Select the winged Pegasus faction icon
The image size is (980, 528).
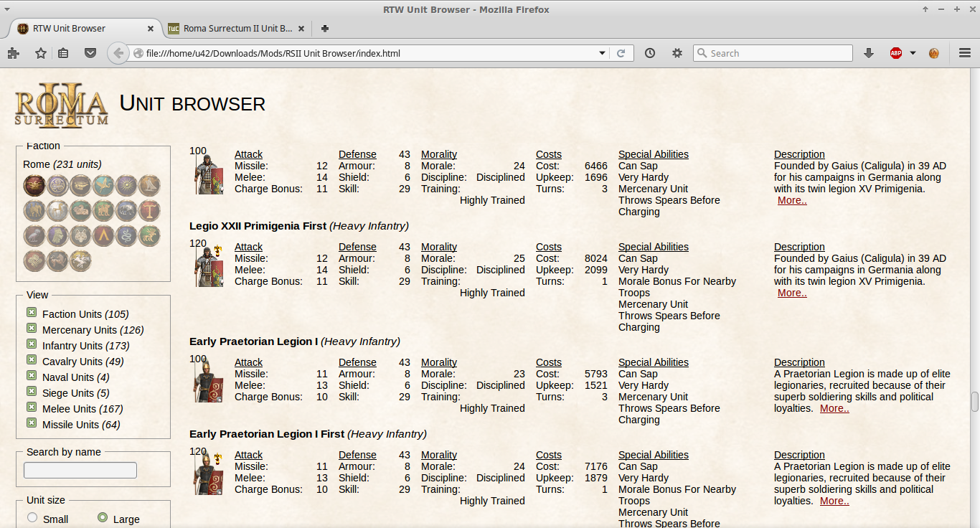(x=80, y=261)
